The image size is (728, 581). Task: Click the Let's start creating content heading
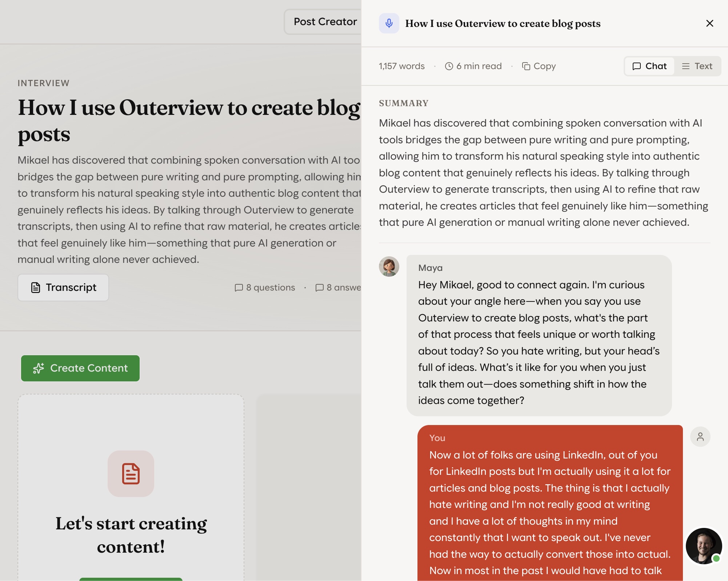point(131,535)
